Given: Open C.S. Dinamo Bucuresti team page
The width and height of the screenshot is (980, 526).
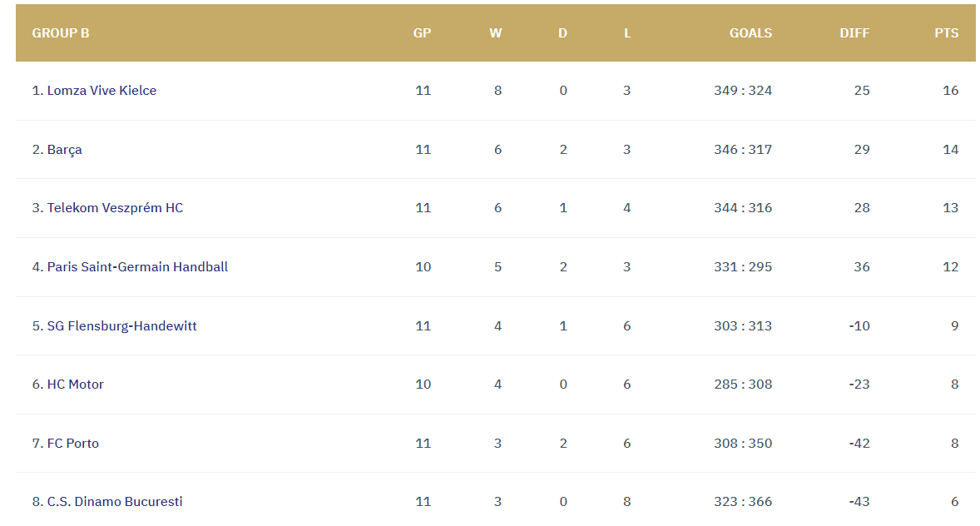Looking at the screenshot, I should click(107, 502).
